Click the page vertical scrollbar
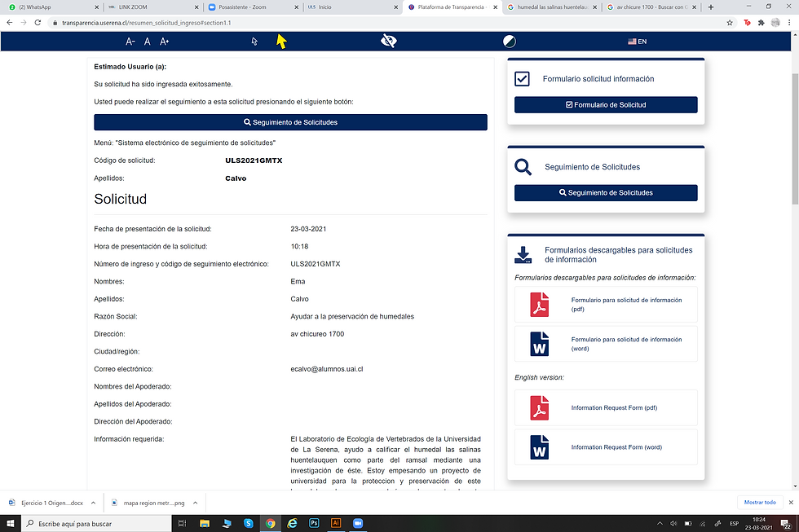 click(795, 138)
